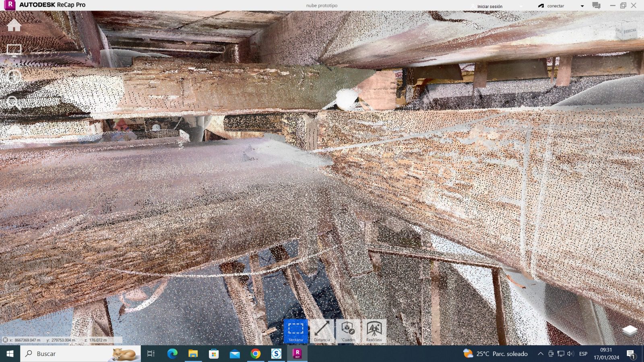Activate the Distancia measurement tool

coord(322,331)
